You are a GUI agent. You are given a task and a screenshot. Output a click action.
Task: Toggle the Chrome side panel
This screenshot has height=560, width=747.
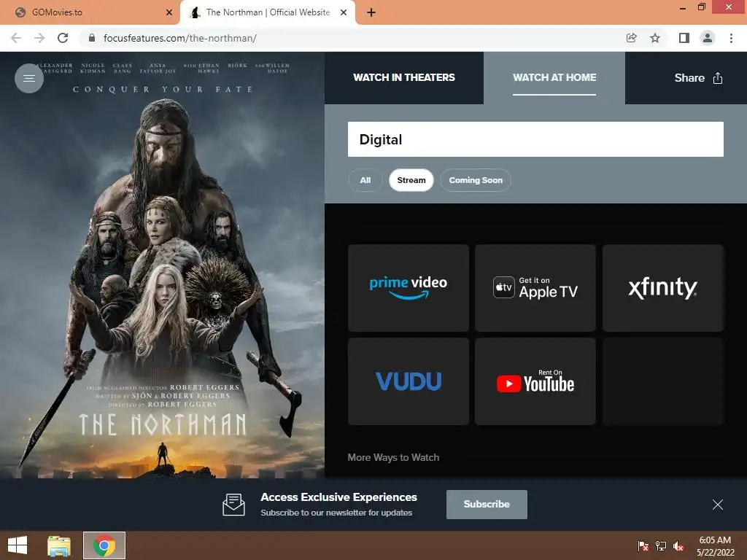[x=684, y=38]
